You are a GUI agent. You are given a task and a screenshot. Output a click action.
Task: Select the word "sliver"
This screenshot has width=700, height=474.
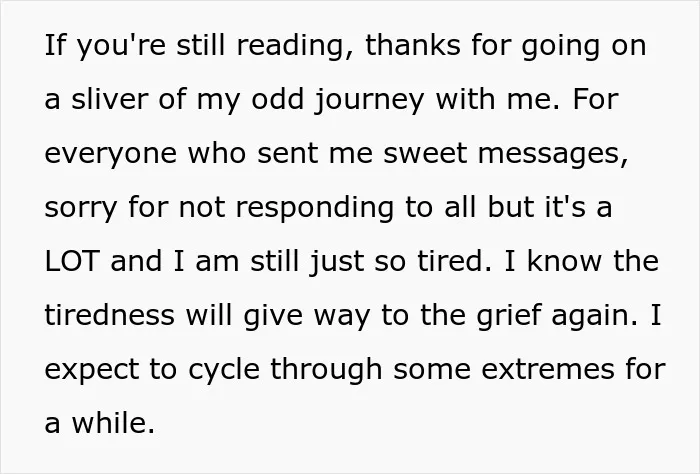(x=109, y=99)
